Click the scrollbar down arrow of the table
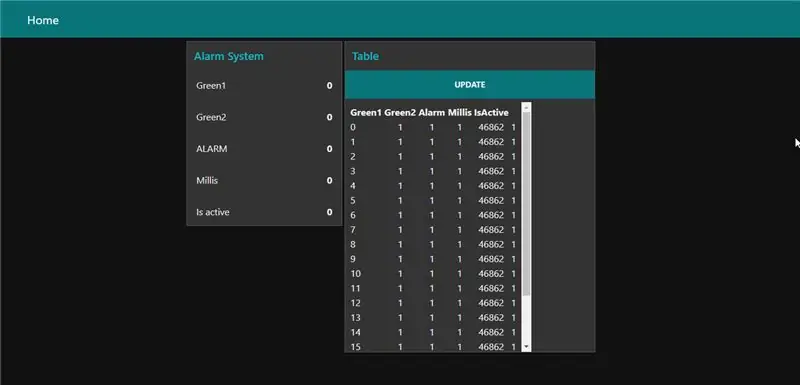 [x=527, y=347]
